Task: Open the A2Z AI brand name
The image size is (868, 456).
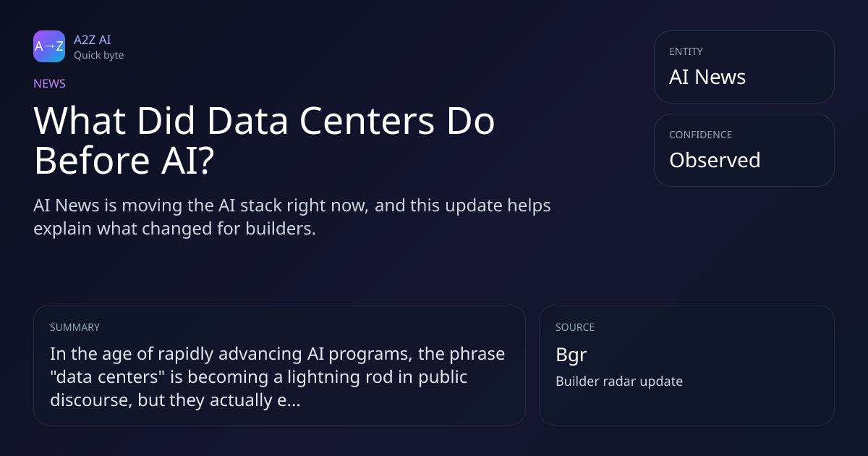Action: pyautogui.click(x=92, y=40)
